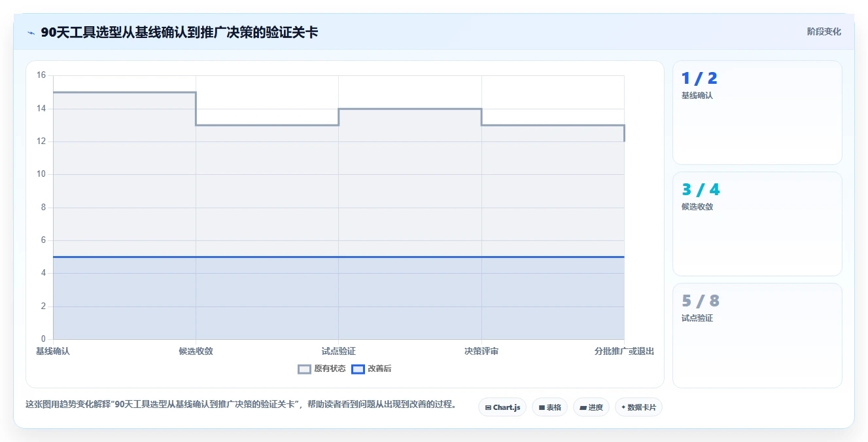
Task: Click the 试点验证 x-axis label
Action: pos(338,351)
